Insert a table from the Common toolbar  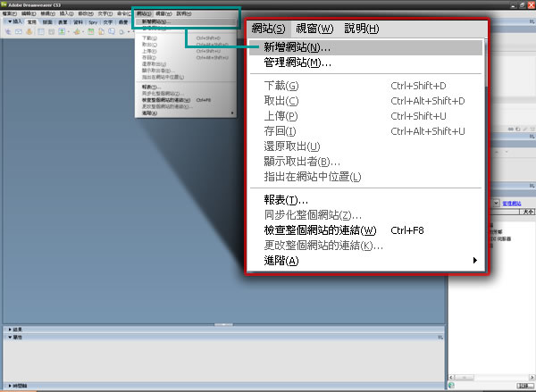point(41,31)
